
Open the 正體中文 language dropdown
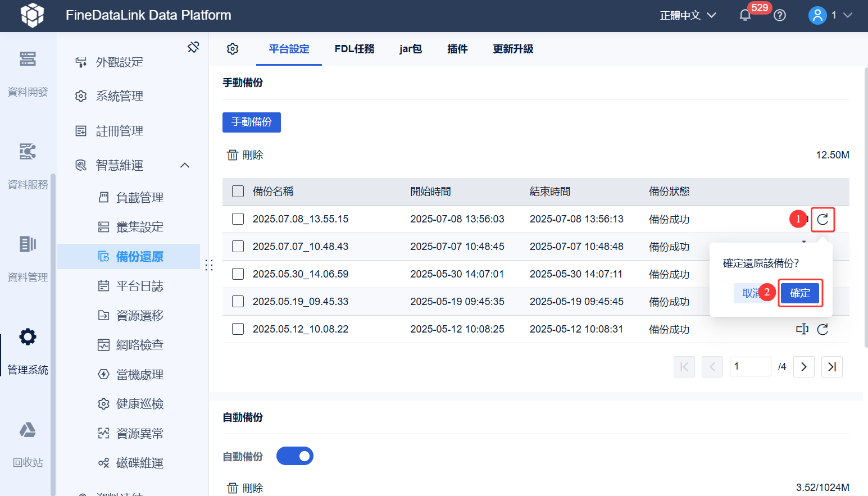tap(688, 15)
